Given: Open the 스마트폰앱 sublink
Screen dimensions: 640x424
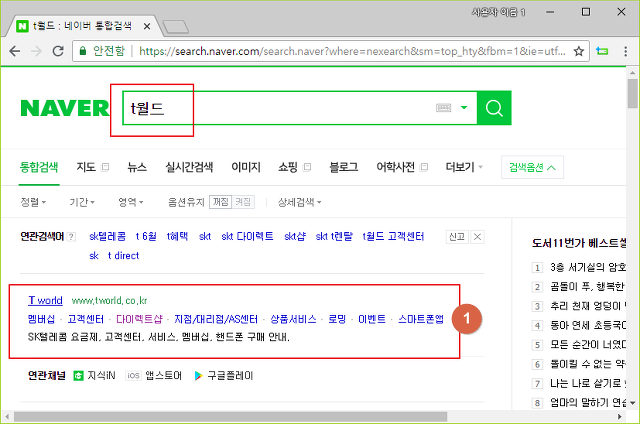Looking at the screenshot, I should coord(420,319).
